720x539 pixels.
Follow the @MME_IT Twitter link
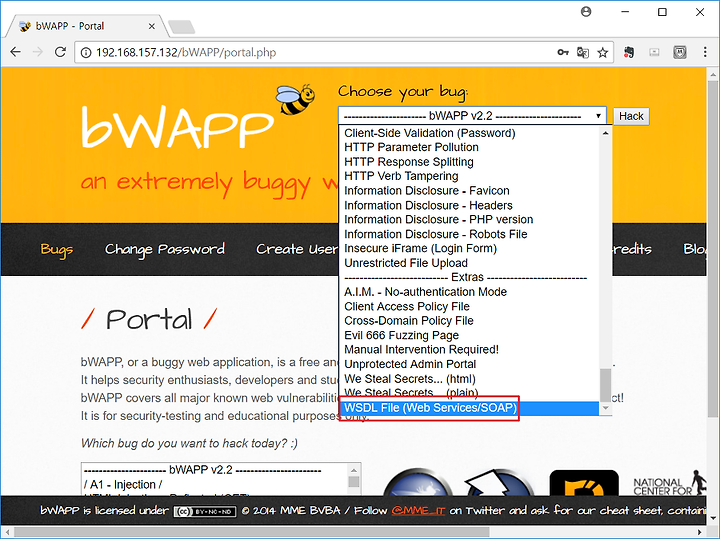[418, 511]
